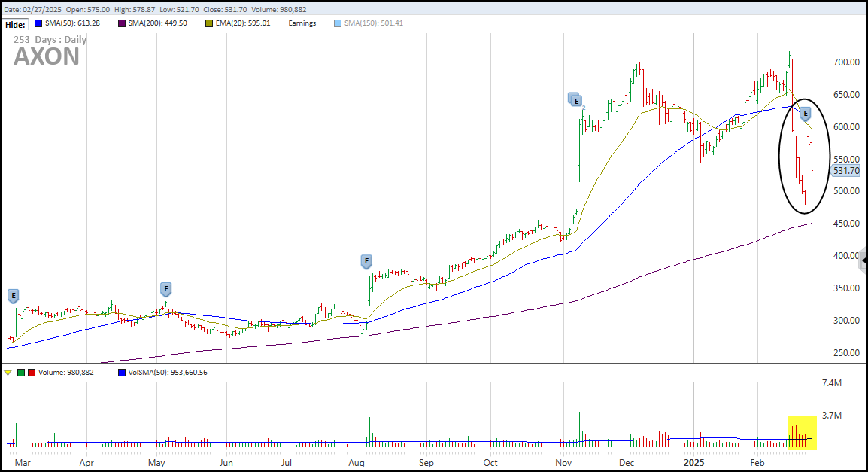868x472 pixels.
Task: Select the SMA(200): 449.50 legend label
Action: [x=158, y=23]
